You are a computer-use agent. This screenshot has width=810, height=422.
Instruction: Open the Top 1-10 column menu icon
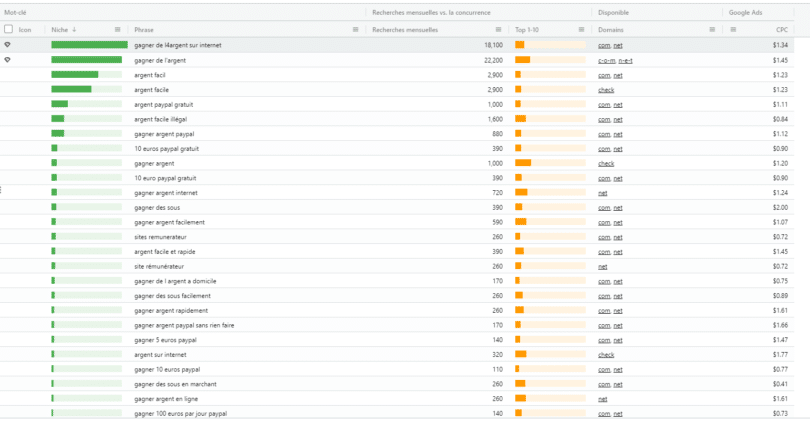(581, 29)
